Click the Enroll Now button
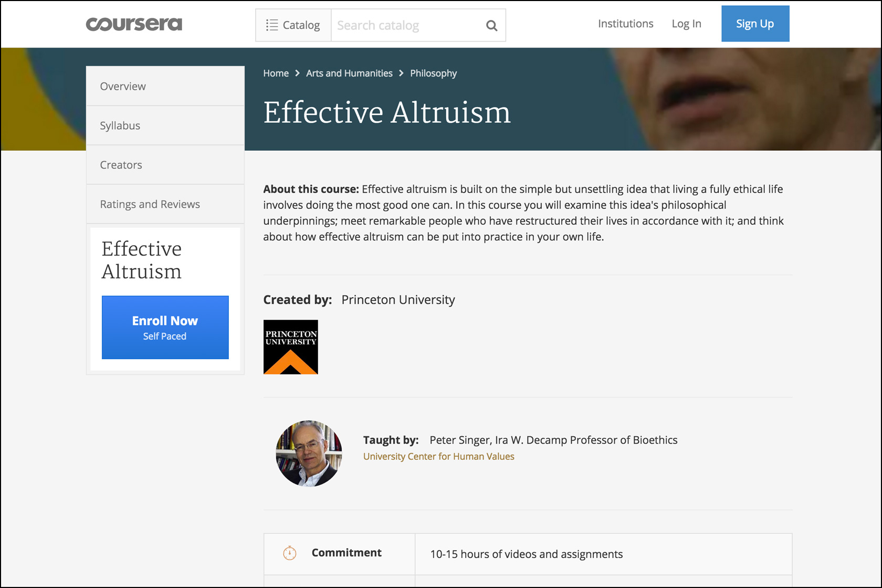Viewport: 882px width, 588px height. pyautogui.click(x=165, y=328)
